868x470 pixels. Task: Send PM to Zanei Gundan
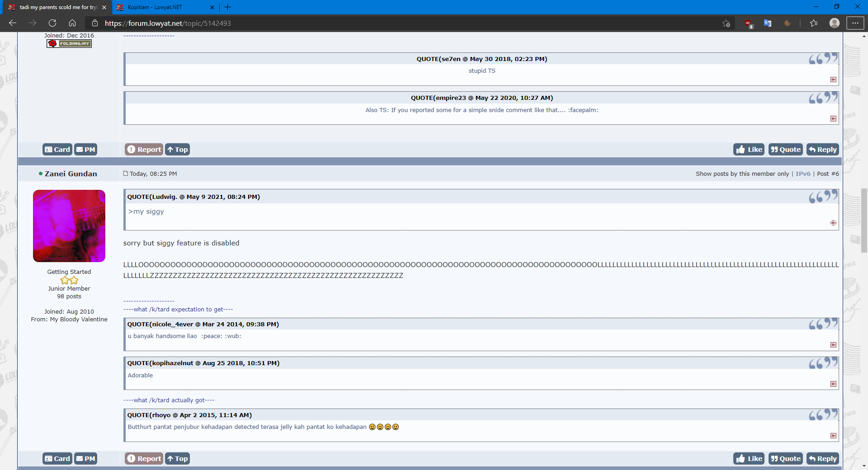(x=85, y=459)
